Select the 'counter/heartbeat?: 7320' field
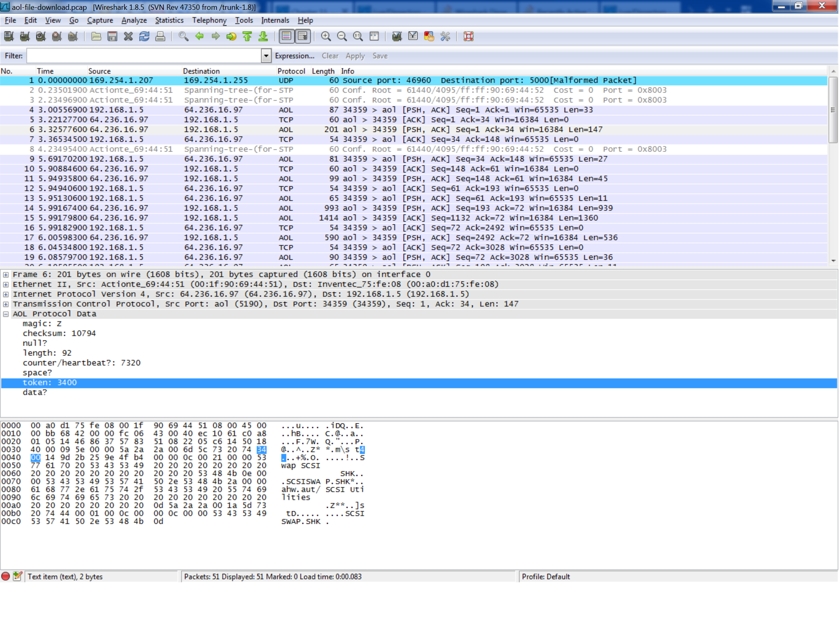The height and width of the screenshot is (629, 840). [x=81, y=363]
